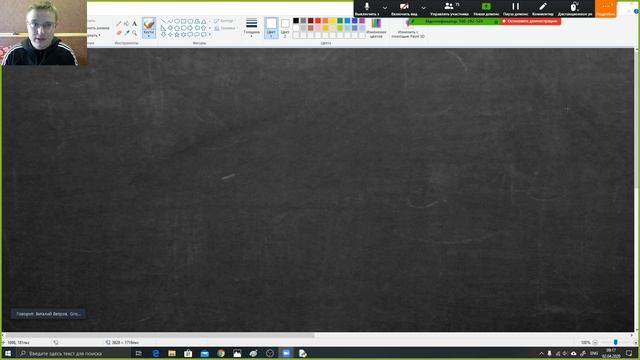Image resolution: width=640 pixels, height=360 pixels.
Task: Open audio options arrow beside microphone
Action: click(x=384, y=7)
